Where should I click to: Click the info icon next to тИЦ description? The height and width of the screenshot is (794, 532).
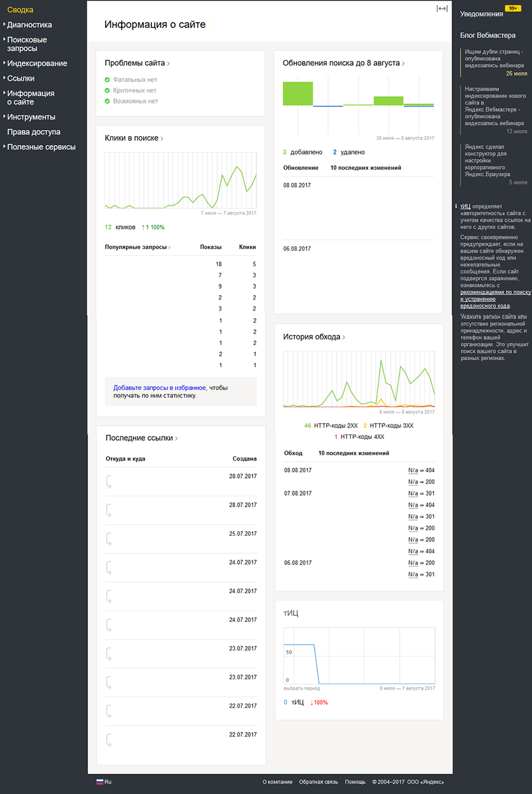point(457,206)
